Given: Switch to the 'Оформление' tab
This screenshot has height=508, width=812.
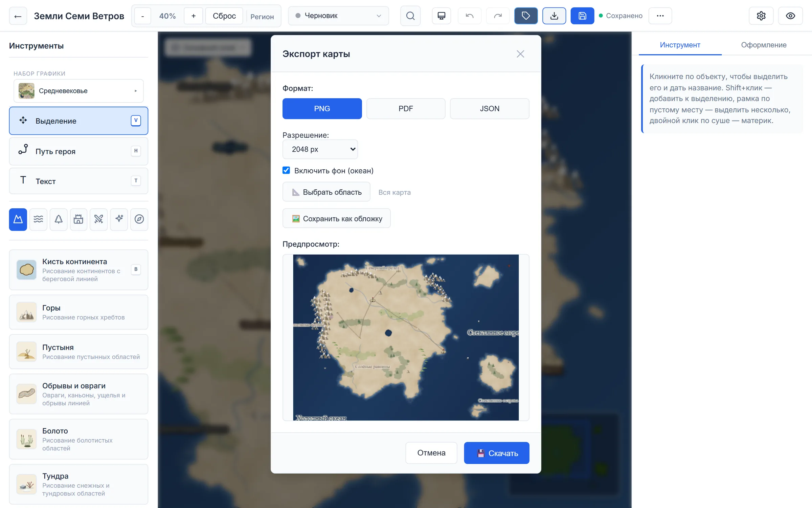Looking at the screenshot, I should [764, 45].
